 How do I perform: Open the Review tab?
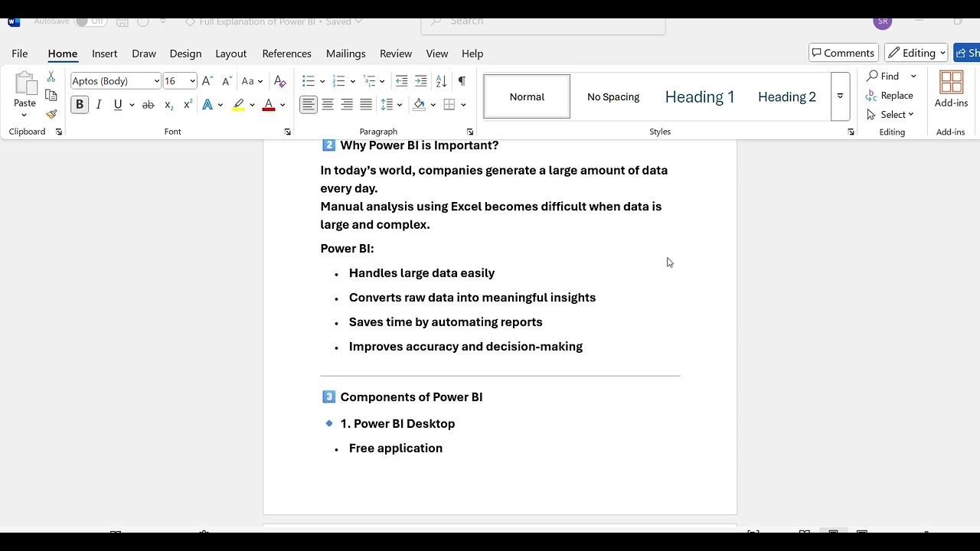click(x=396, y=54)
